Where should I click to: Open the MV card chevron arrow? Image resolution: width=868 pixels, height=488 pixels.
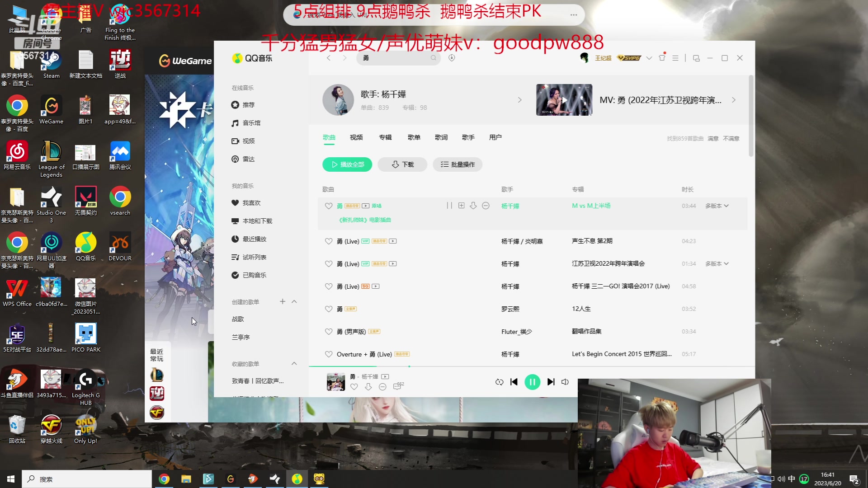point(734,100)
